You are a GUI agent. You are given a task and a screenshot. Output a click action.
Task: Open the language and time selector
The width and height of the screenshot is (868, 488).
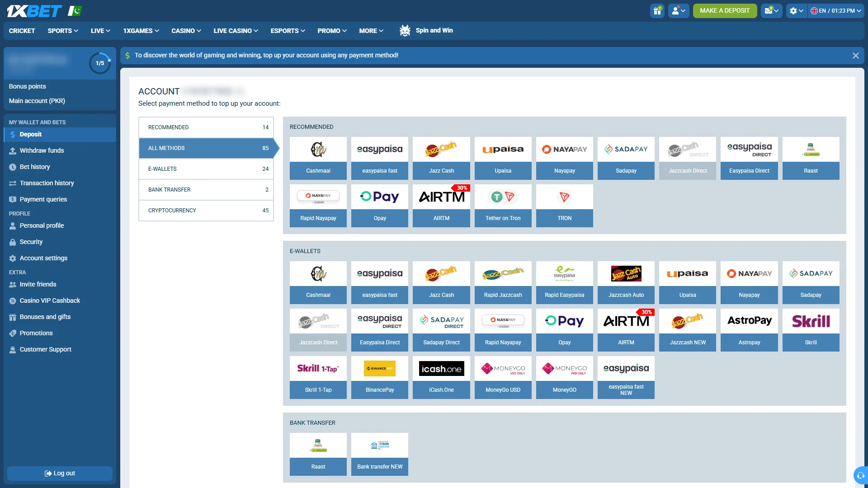coord(835,11)
